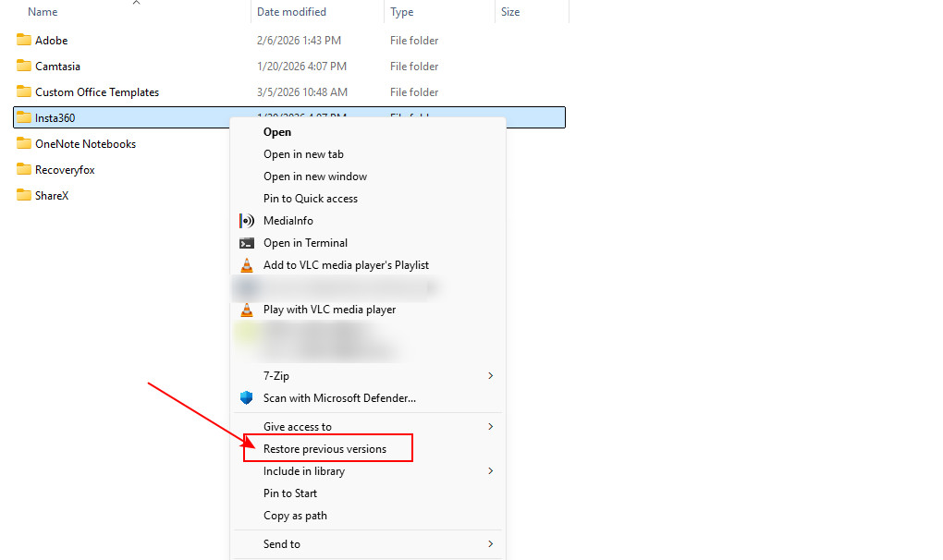Expand the 7-Zip submenu arrow
Screen dimensions: 943x560
click(x=491, y=376)
